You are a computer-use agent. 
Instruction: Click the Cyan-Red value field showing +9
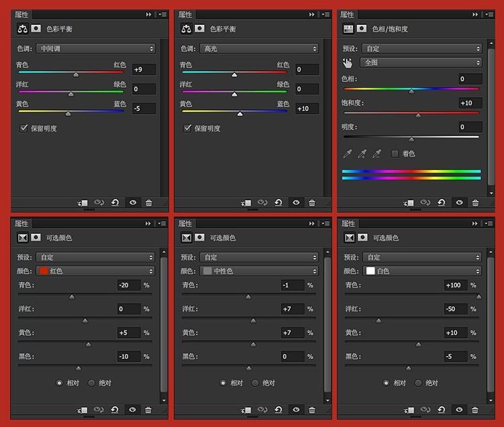click(x=144, y=69)
